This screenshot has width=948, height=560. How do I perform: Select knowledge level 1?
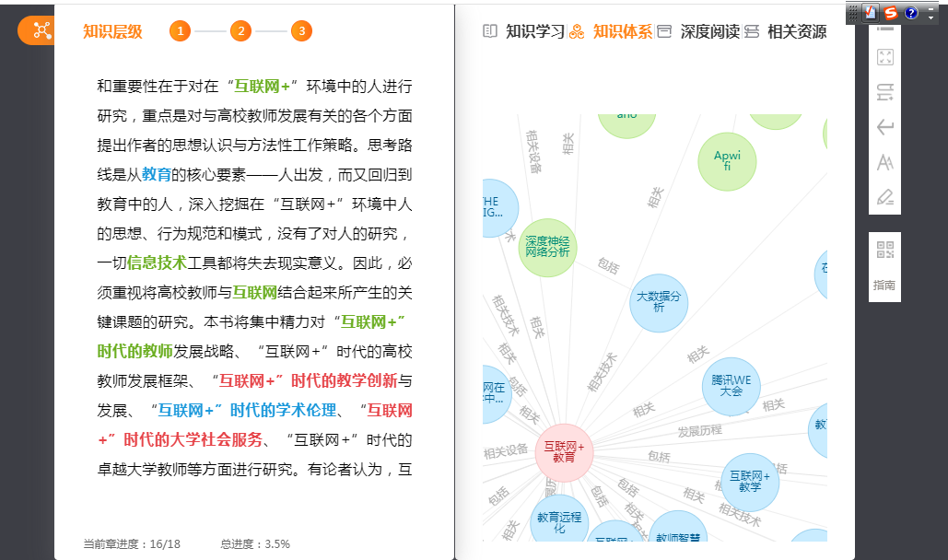pyautogui.click(x=180, y=31)
